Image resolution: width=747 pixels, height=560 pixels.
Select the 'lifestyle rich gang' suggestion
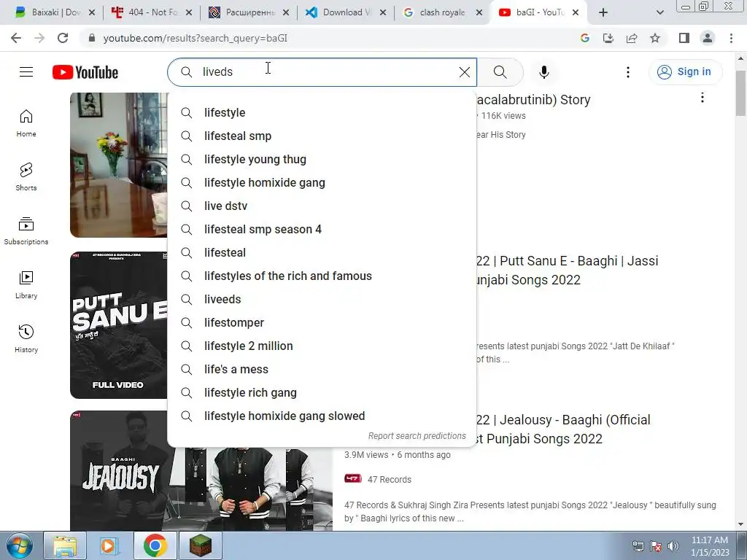click(x=322, y=392)
